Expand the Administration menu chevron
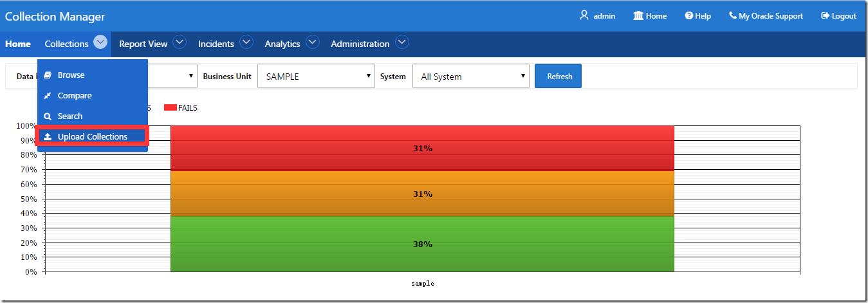The height and width of the screenshot is (303, 868). click(x=402, y=42)
